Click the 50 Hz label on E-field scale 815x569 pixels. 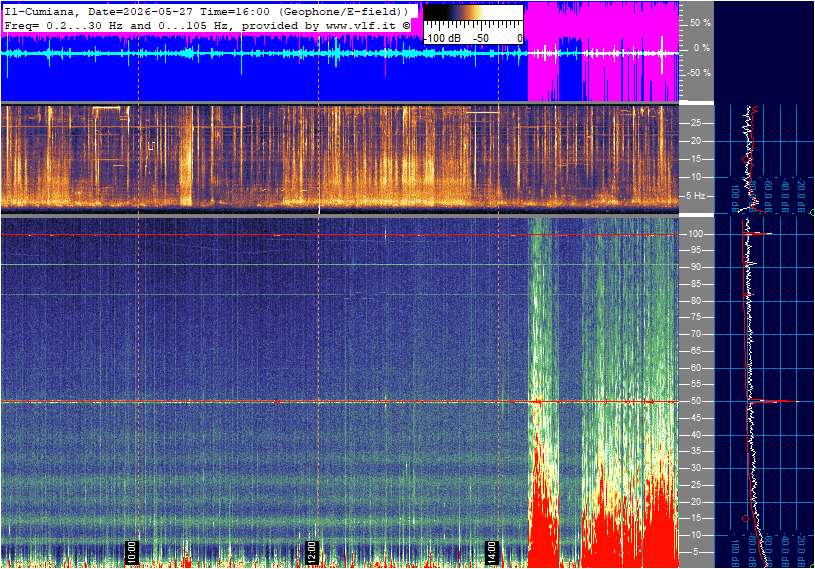[x=695, y=401]
